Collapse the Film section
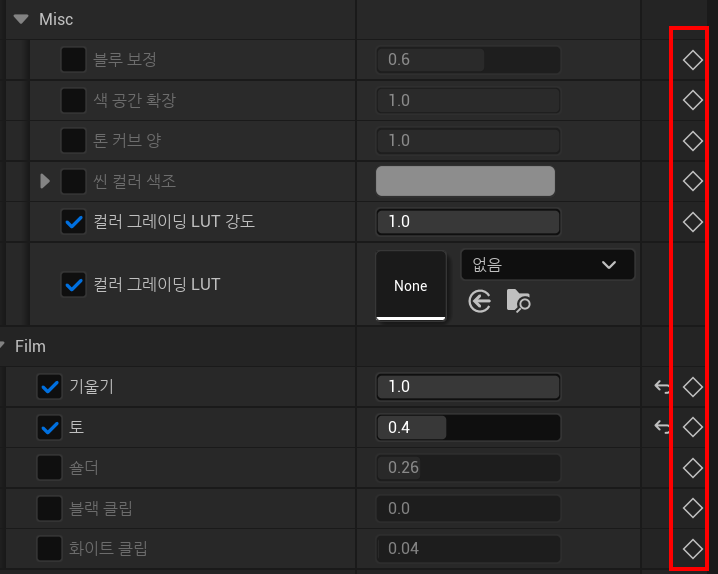Viewport: 718px width, 574px height. (x=2, y=345)
